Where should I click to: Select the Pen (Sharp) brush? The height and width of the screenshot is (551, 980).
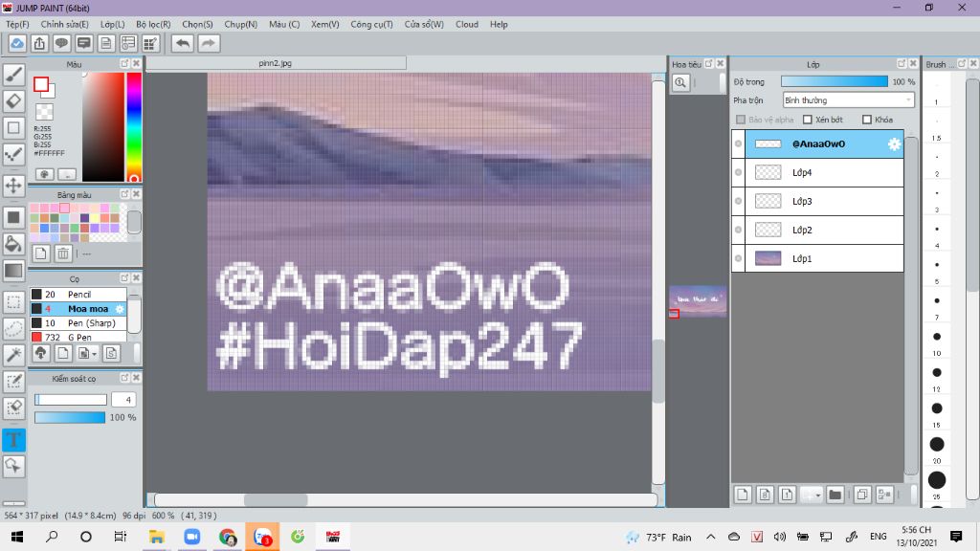click(x=78, y=323)
